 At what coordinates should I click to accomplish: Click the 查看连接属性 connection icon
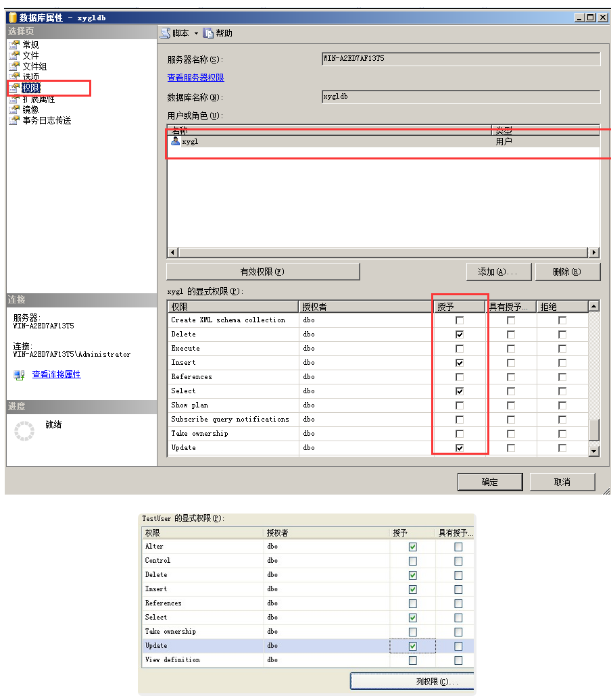19,375
